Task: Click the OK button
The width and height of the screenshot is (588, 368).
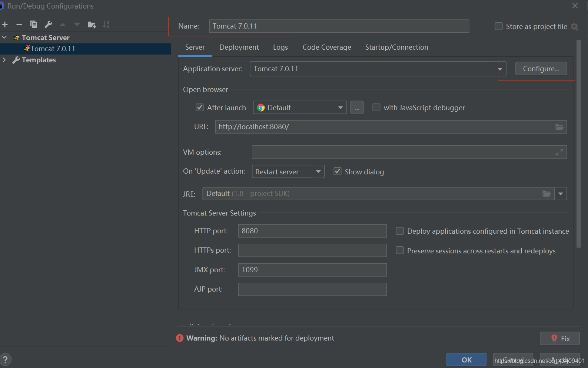Action: coord(466,360)
